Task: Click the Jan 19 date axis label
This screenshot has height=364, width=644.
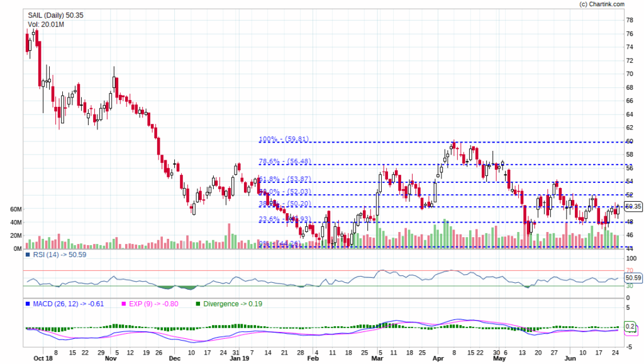Action: click(x=240, y=358)
